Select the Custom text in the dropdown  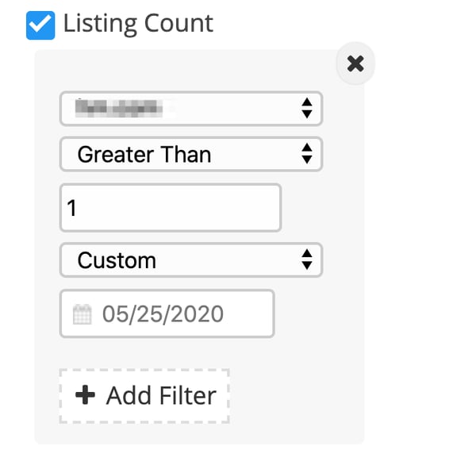click(117, 260)
